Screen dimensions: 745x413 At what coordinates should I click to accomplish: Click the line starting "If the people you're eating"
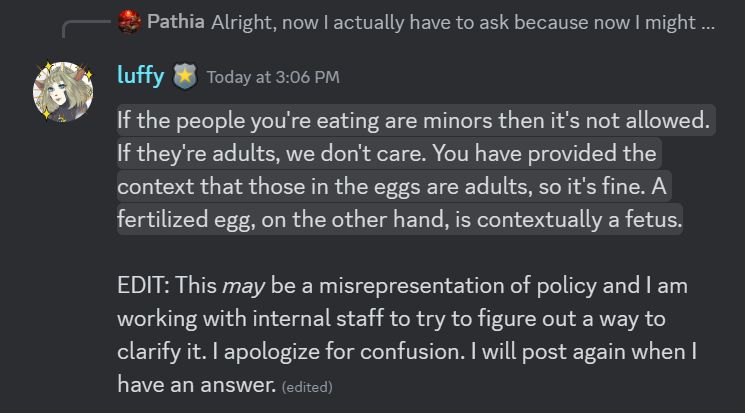click(x=413, y=121)
